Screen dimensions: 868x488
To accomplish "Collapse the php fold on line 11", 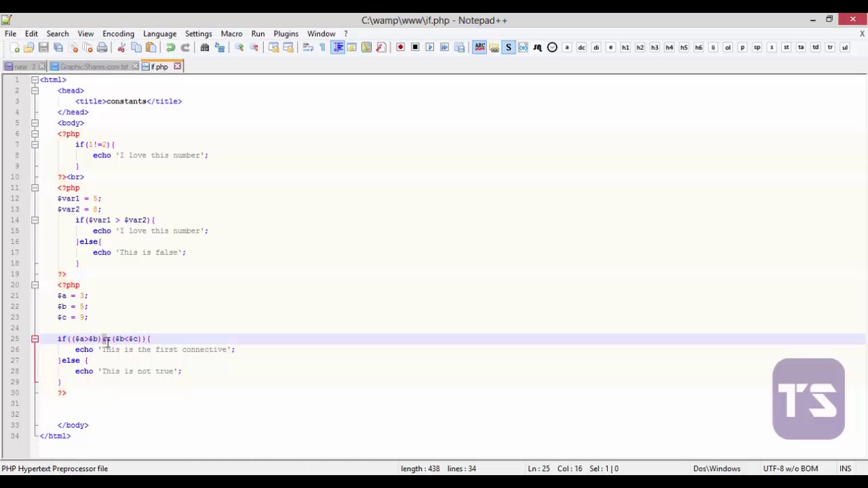I will tap(35, 188).
